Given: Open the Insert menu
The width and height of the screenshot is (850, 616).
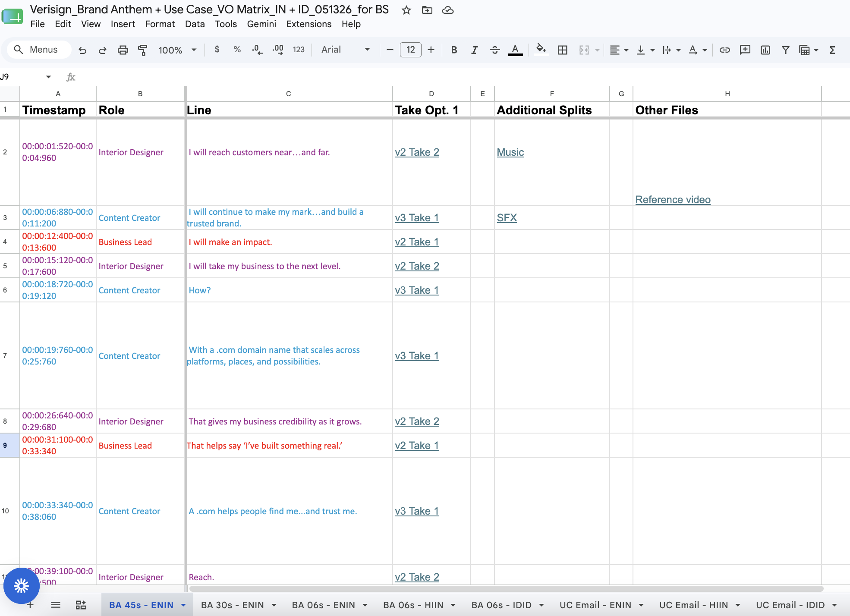Looking at the screenshot, I should point(123,24).
